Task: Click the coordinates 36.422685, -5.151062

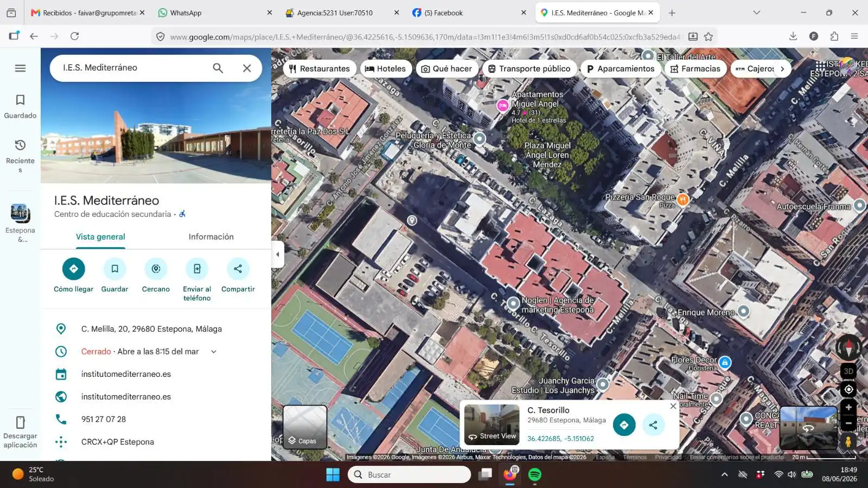Action: (560, 439)
